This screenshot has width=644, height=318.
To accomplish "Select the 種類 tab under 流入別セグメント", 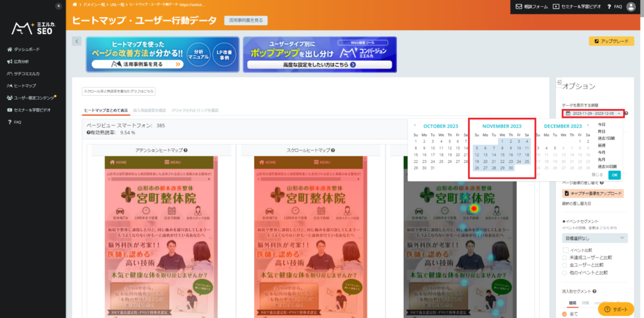I will pyautogui.click(x=572, y=303).
